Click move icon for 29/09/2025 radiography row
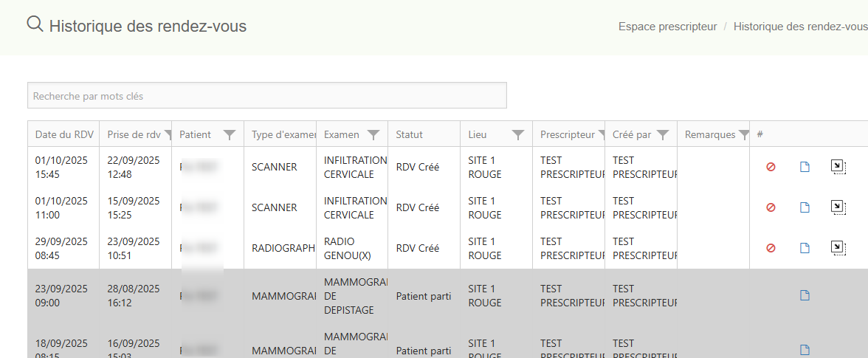This screenshot has width=868, height=358. coord(838,248)
